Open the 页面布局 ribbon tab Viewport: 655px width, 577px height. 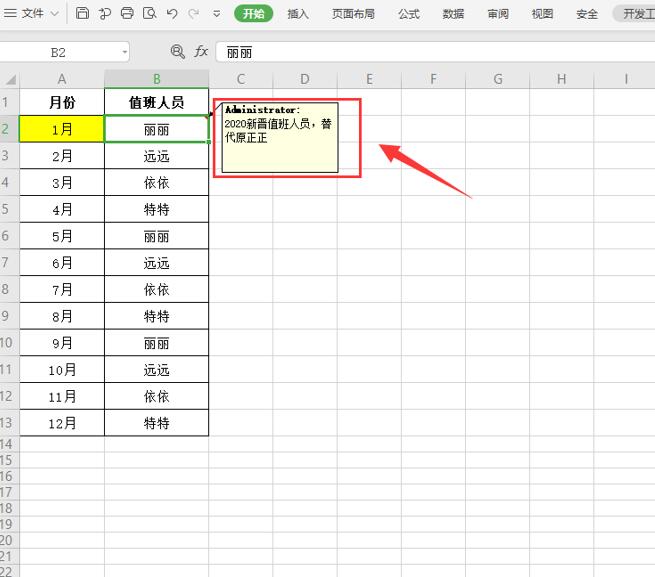pos(353,14)
